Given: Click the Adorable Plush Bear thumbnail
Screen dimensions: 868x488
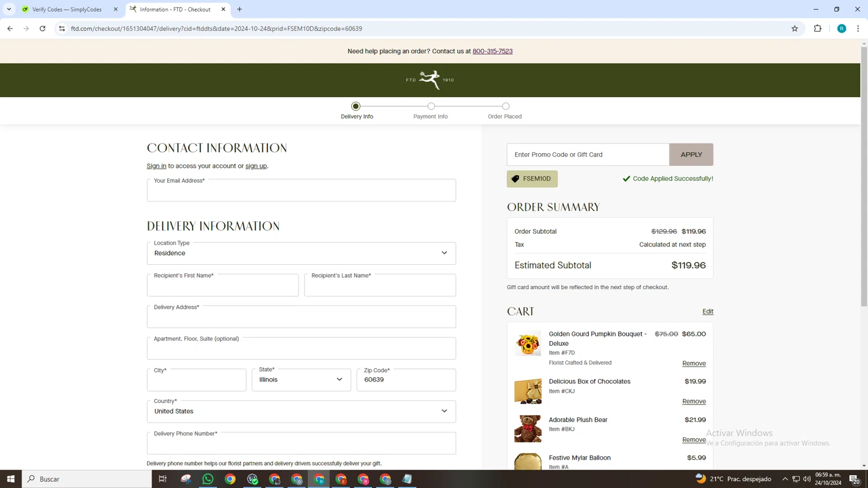Looking at the screenshot, I should pyautogui.click(x=528, y=428).
